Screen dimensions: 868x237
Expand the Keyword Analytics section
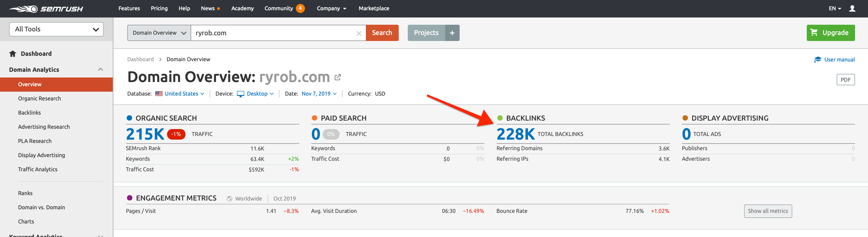(x=100, y=236)
